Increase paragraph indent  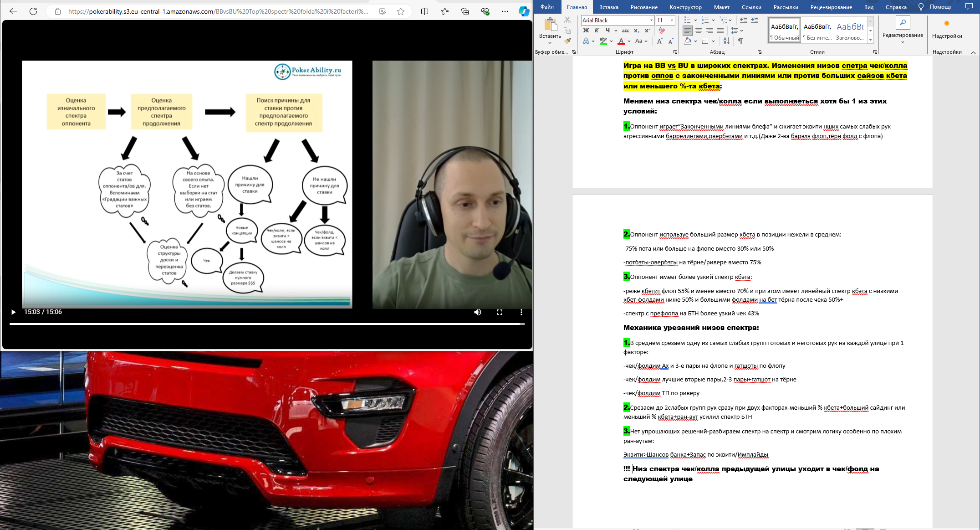point(755,20)
